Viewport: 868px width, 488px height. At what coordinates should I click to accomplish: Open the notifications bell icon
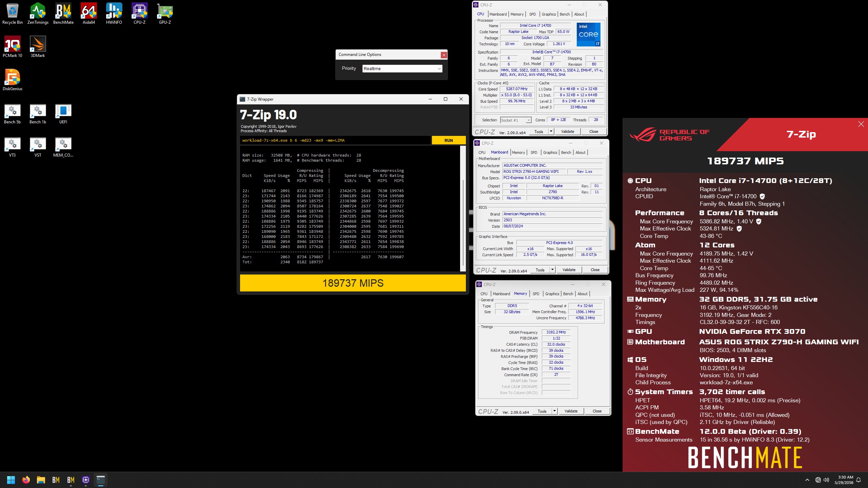(x=859, y=480)
